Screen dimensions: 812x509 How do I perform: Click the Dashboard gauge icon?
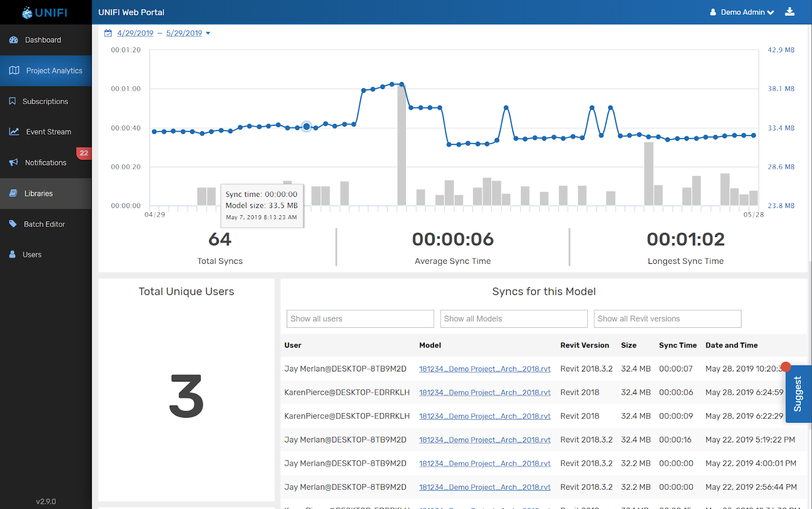point(14,40)
